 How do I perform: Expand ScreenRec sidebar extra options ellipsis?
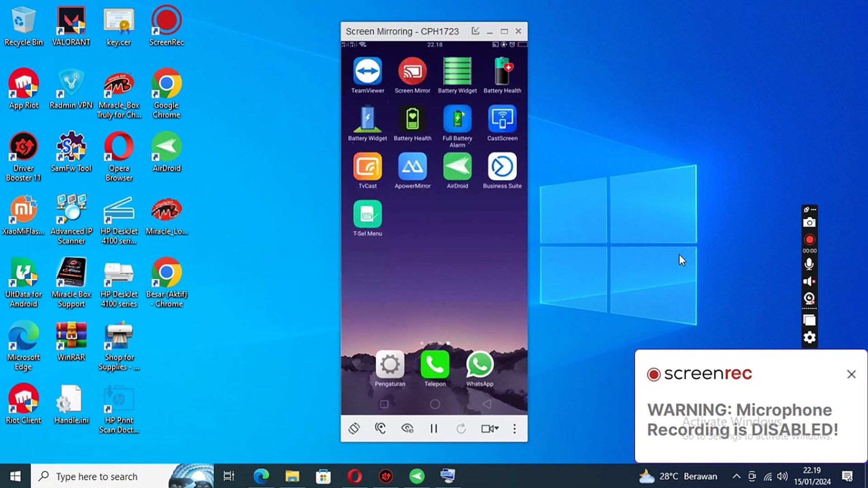[x=812, y=209]
